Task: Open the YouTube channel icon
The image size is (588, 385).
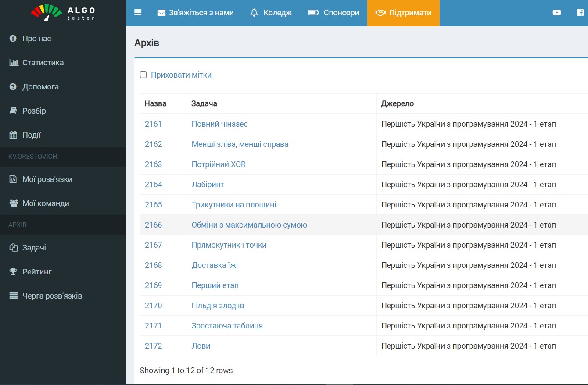Action: click(x=557, y=13)
